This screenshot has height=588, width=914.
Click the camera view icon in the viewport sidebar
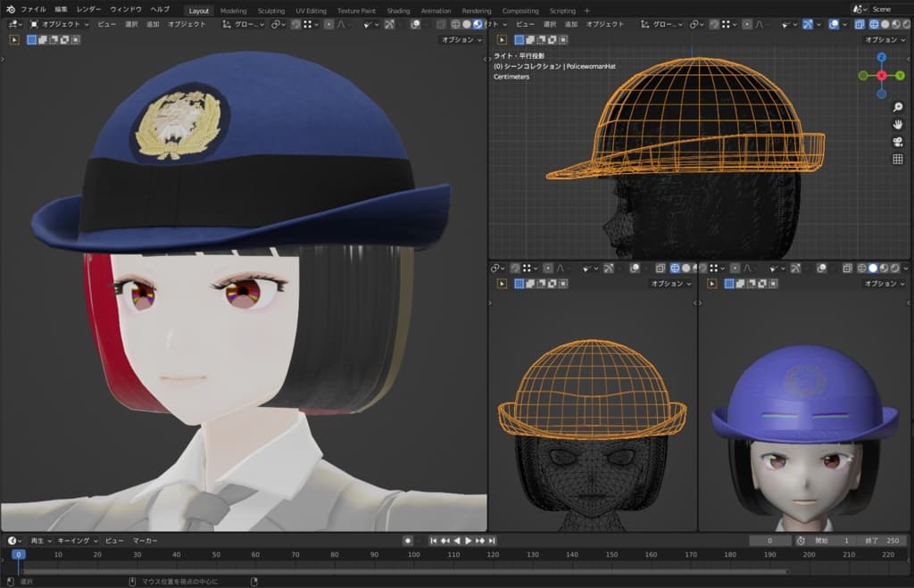point(897,139)
